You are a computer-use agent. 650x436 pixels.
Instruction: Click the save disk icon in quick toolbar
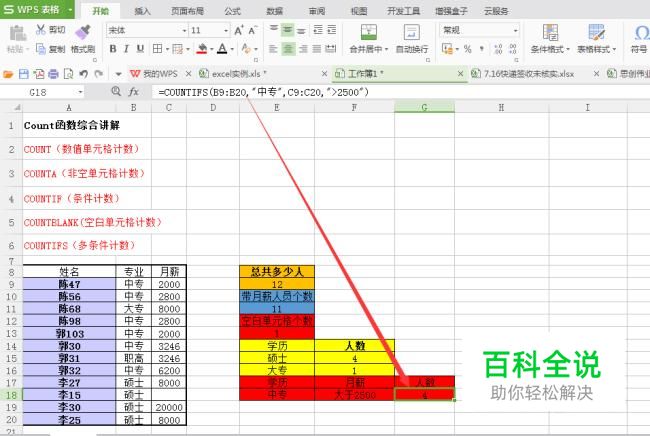click(x=24, y=74)
